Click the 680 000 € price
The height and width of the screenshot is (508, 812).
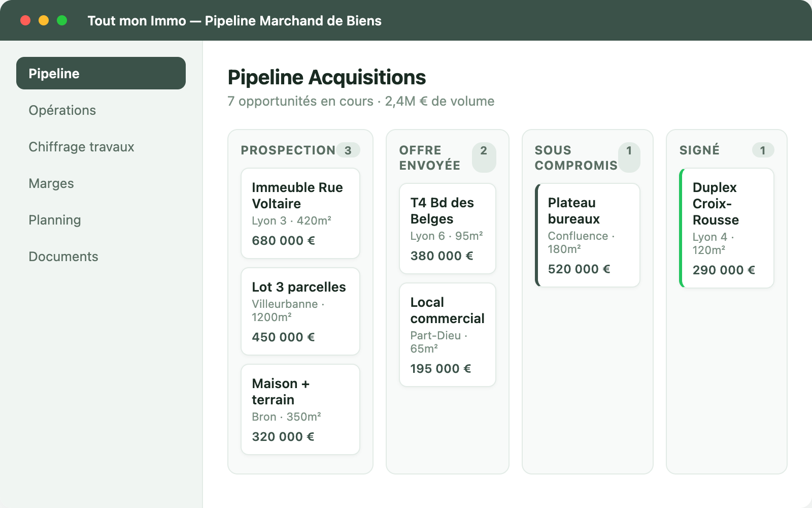(x=283, y=240)
